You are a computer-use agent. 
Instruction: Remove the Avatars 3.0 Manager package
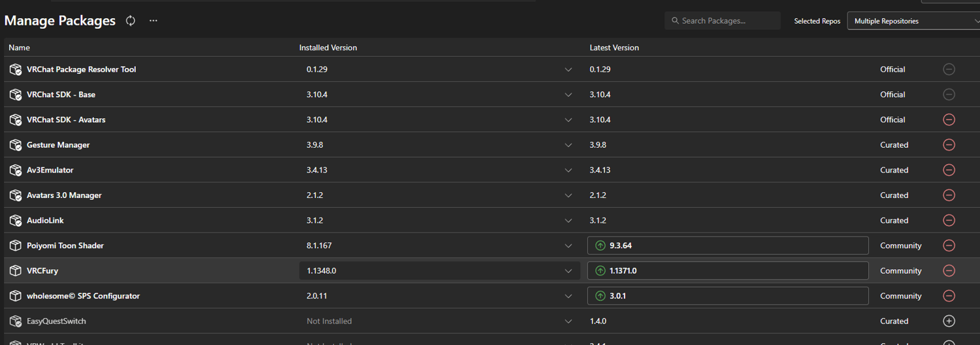tap(949, 195)
